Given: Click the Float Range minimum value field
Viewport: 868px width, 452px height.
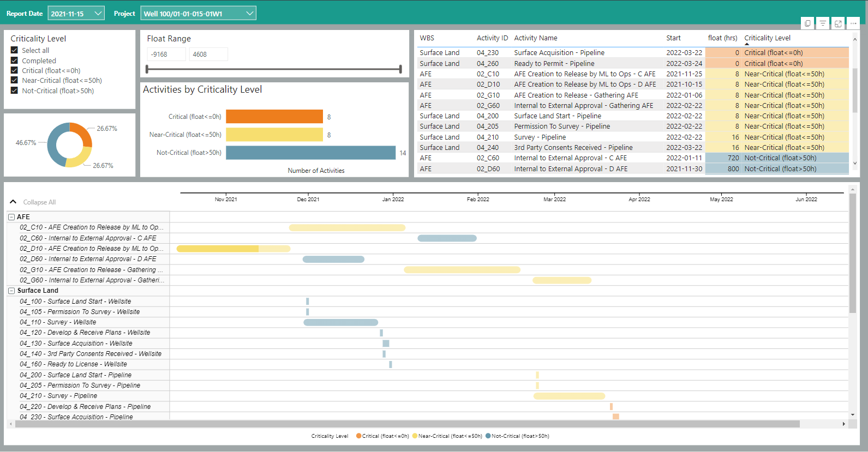Looking at the screenshot, I should [166, 55].
